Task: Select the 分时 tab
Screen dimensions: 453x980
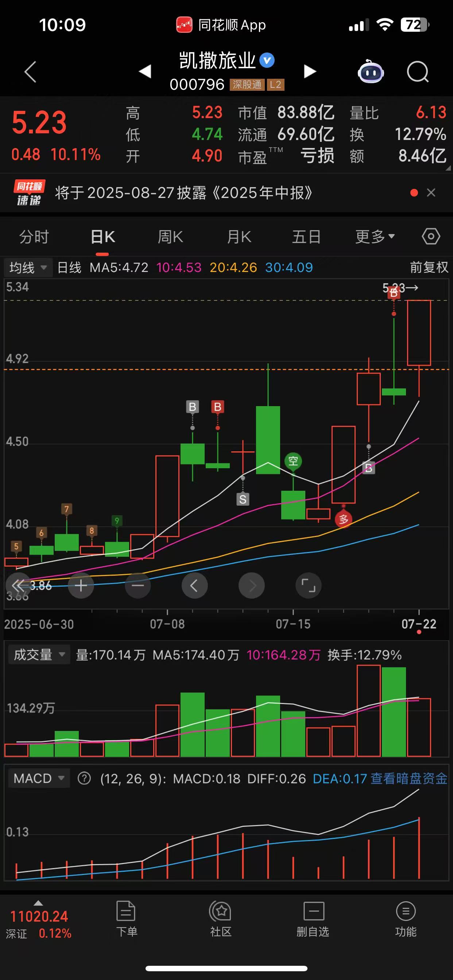Action: [x=34, y=237]
